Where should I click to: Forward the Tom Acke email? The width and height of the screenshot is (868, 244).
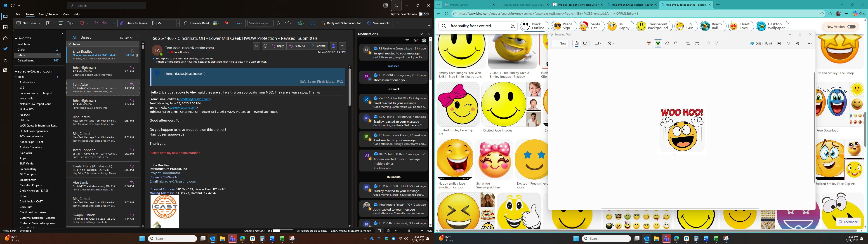point(318,46)
